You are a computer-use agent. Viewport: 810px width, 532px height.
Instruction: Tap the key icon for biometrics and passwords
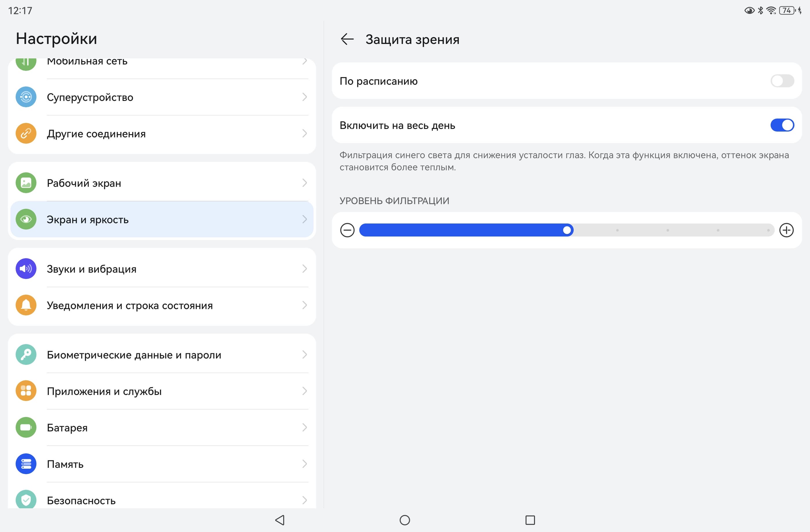(x=26, y=355)
